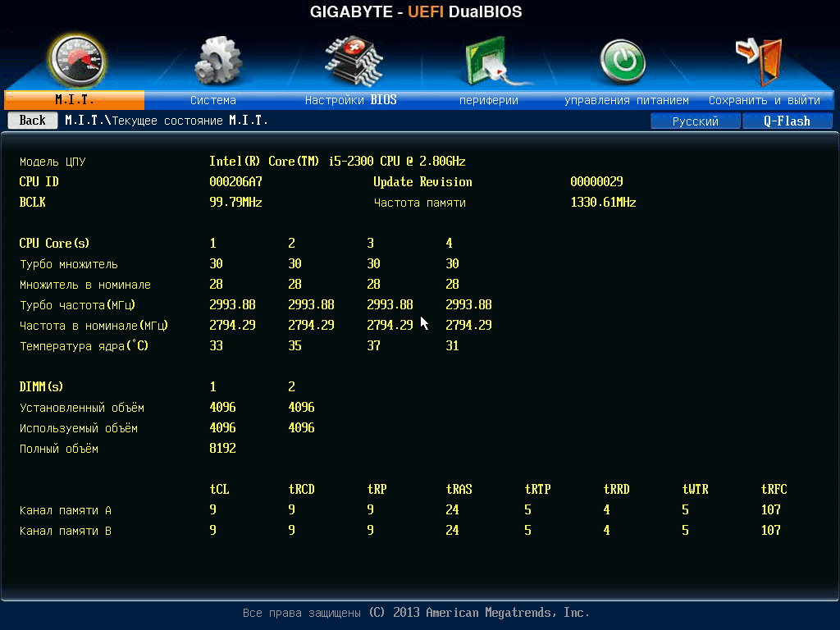Viewport: 840px width, 630px height.
Task: Click the M.I.T. speedometer gauge icon
Action: pyautogui.click(x=77, y=62)
